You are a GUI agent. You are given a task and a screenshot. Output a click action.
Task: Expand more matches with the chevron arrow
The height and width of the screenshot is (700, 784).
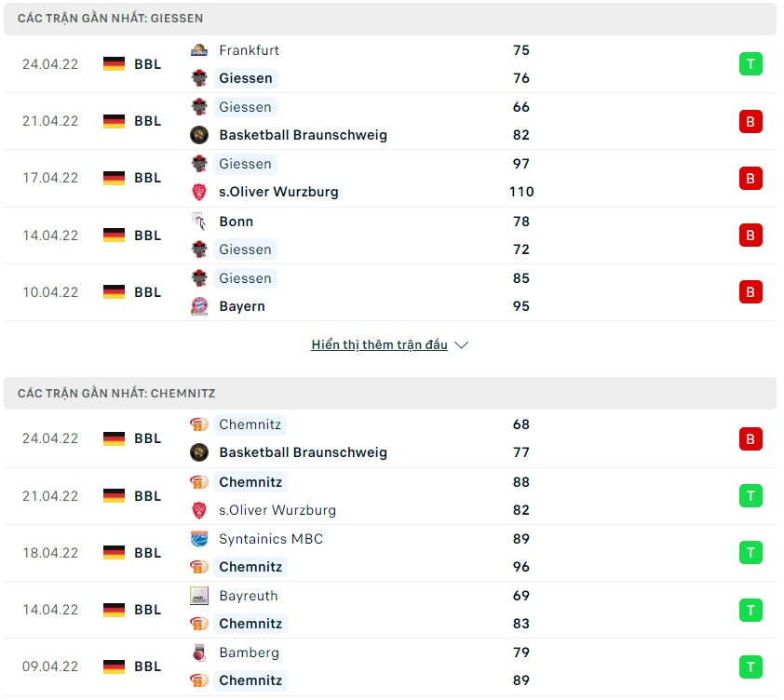click(461, 345)
